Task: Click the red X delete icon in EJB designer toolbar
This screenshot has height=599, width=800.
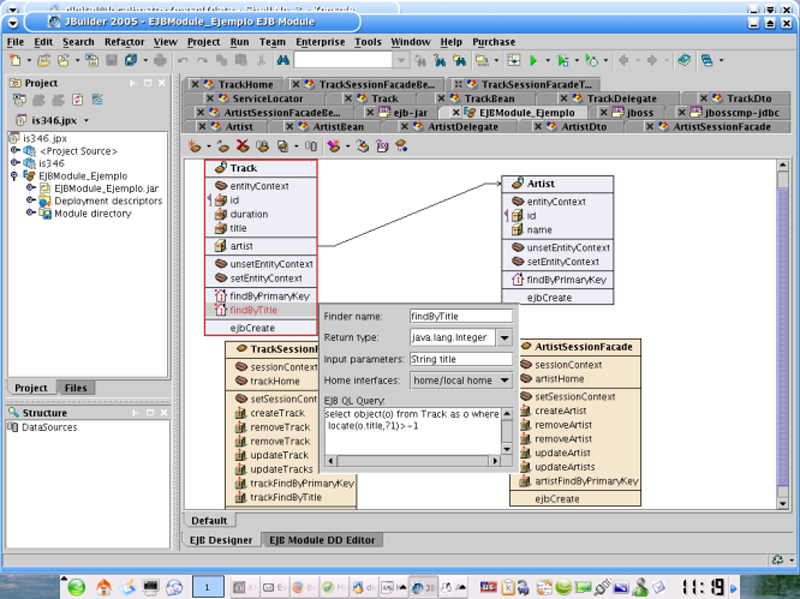Action: [242, 146]
